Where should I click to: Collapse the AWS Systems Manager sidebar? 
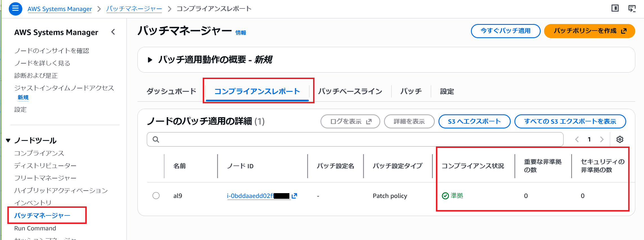(x=113, y=32)
